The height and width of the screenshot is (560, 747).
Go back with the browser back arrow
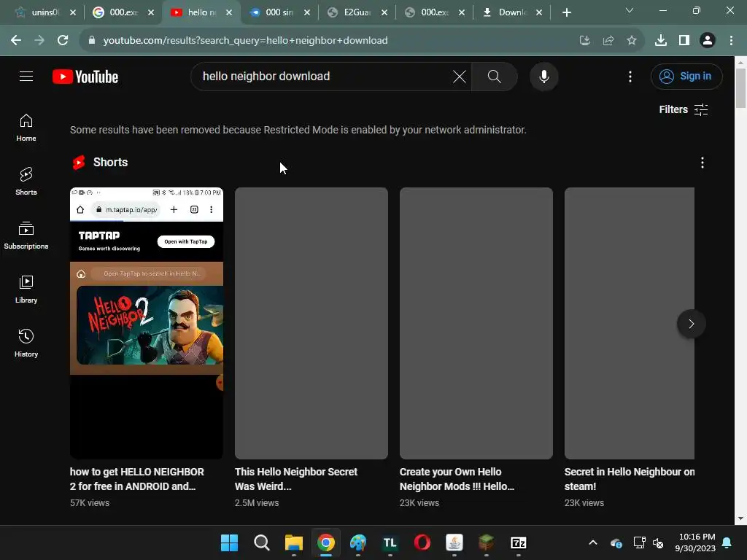tap(16, 41)
